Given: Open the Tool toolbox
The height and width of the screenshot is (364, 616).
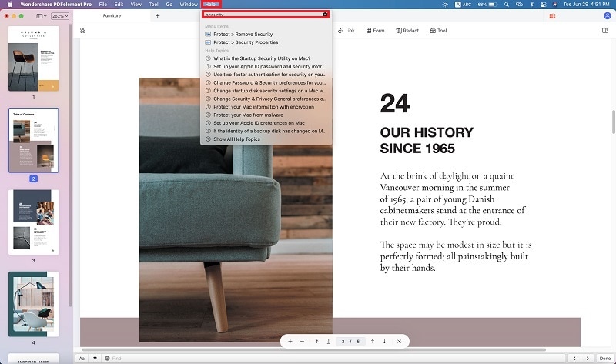Looking at the screenshot, I should coord(438,30).
